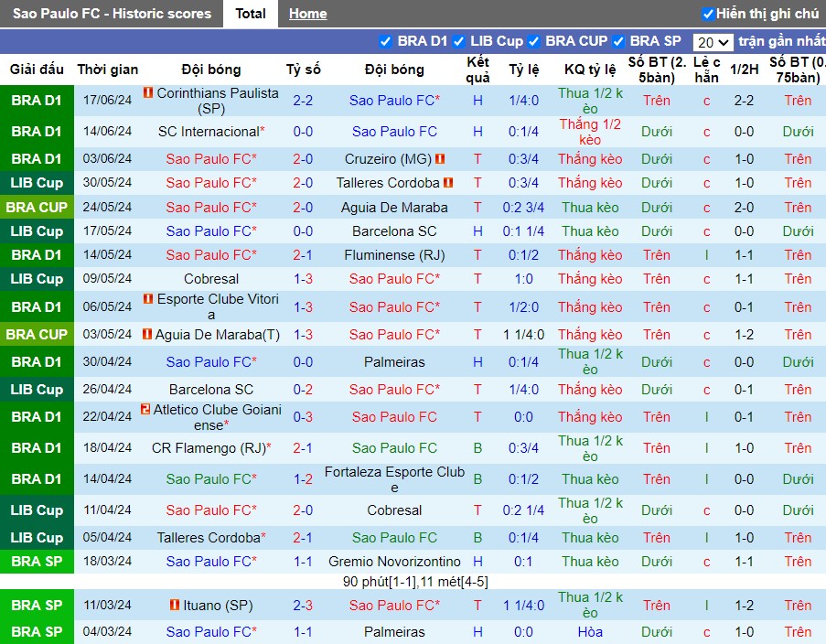Open Talleres Cordoba home team link on 05/04/24
This screenshot has height=644, width=826.
(x=209, y=538)
